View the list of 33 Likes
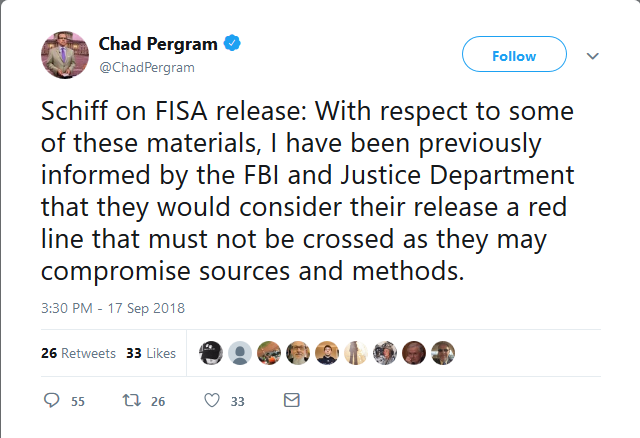This screenshot has width=640, height=438. tap(151, 353)
